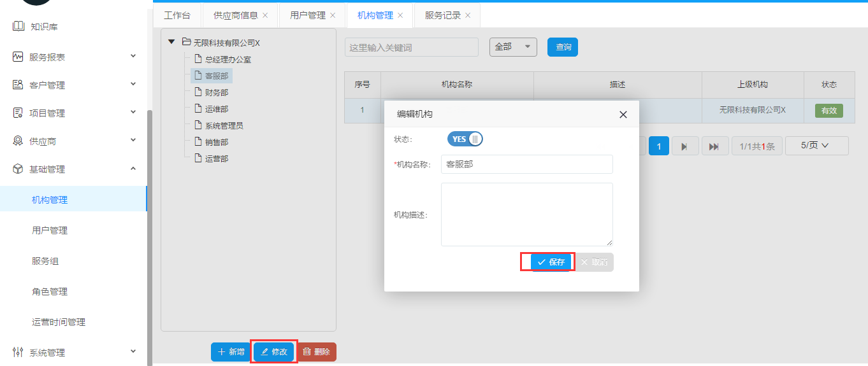Switch to the 用户管理 tab
Image resolution: width=868 pixels, height=366 pixels.
click(x=307, y=15)
